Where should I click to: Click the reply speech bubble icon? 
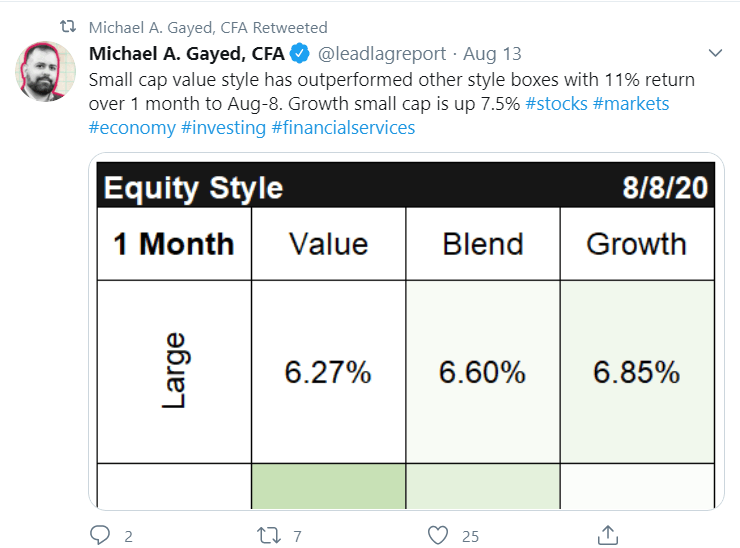tap(100, 535)
